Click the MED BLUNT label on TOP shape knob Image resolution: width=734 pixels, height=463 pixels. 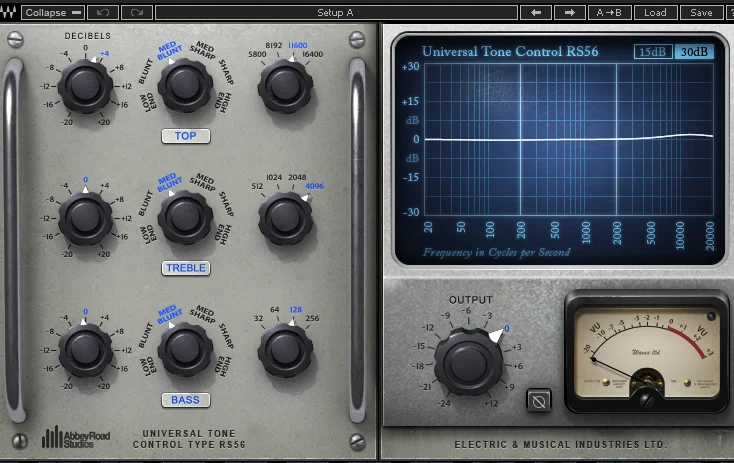click(x=169, y=51)
